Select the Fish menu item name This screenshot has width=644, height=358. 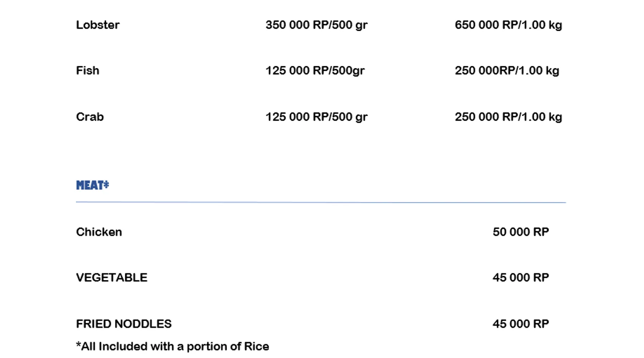(x=88, y=71)
